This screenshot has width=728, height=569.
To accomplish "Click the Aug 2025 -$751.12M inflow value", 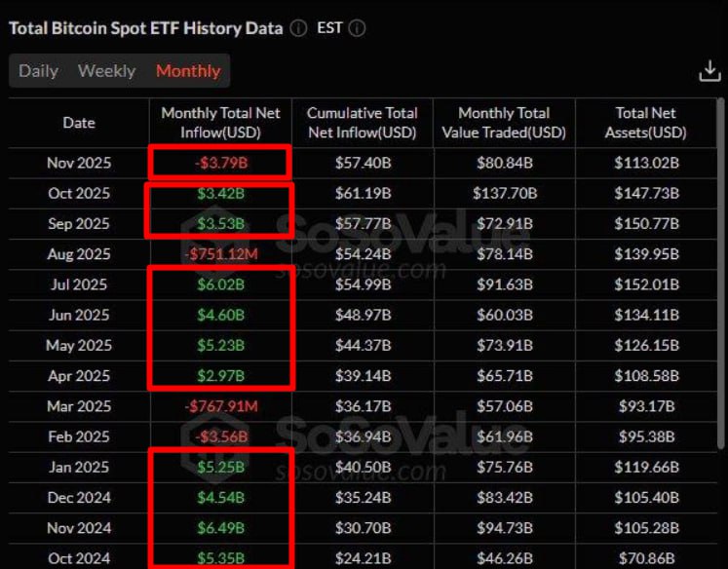I will click(218, 254).
